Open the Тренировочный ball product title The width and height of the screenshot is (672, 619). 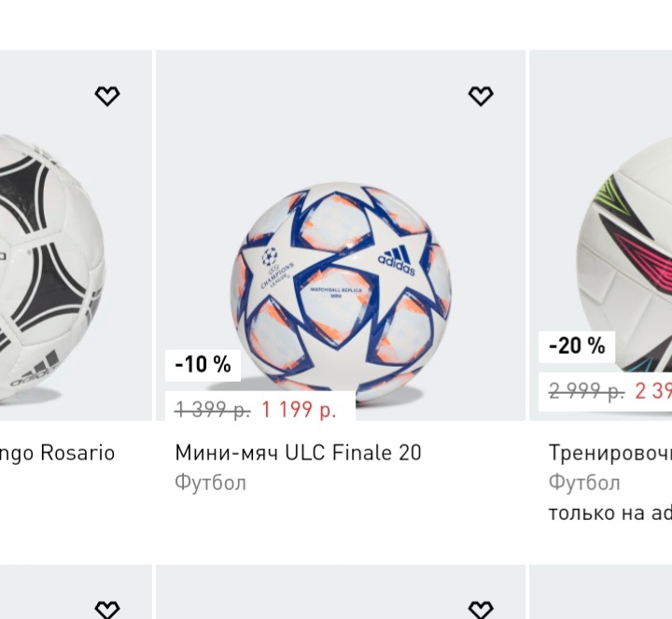(609, 453)
